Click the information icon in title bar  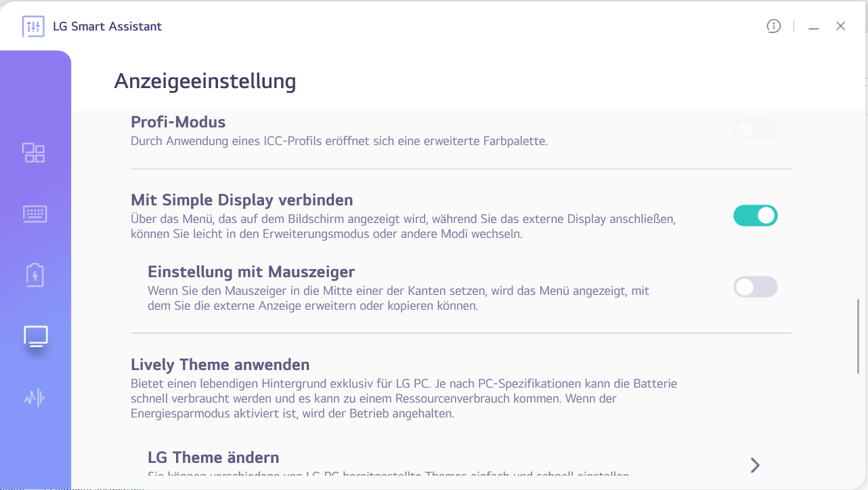coord(773,26)
